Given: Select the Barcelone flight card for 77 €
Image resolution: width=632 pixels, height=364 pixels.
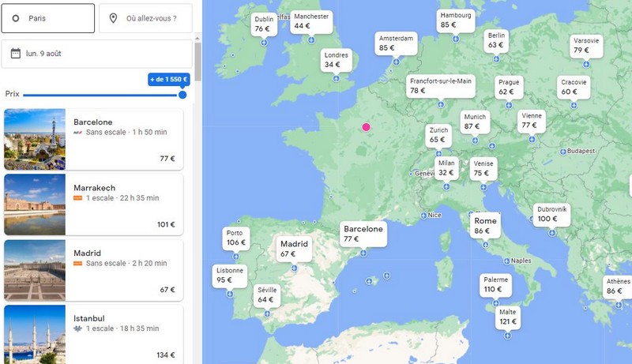Looking at the screenshot, I should (93, 140).
